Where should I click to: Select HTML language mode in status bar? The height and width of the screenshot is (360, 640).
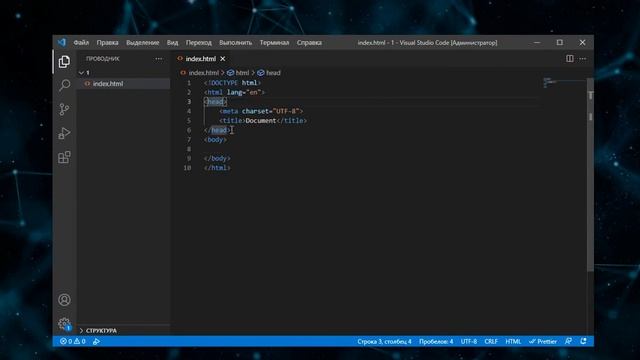513,341
